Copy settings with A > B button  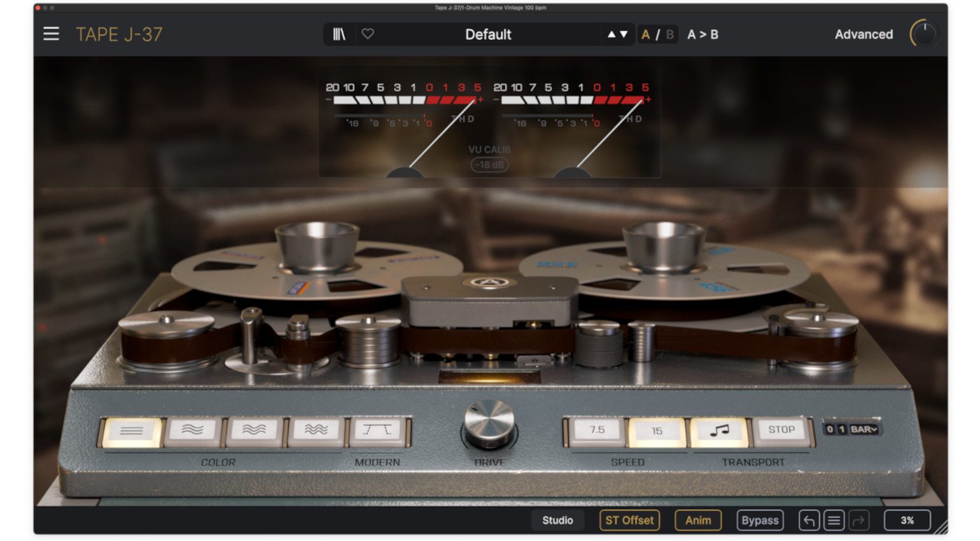[703, 34]
